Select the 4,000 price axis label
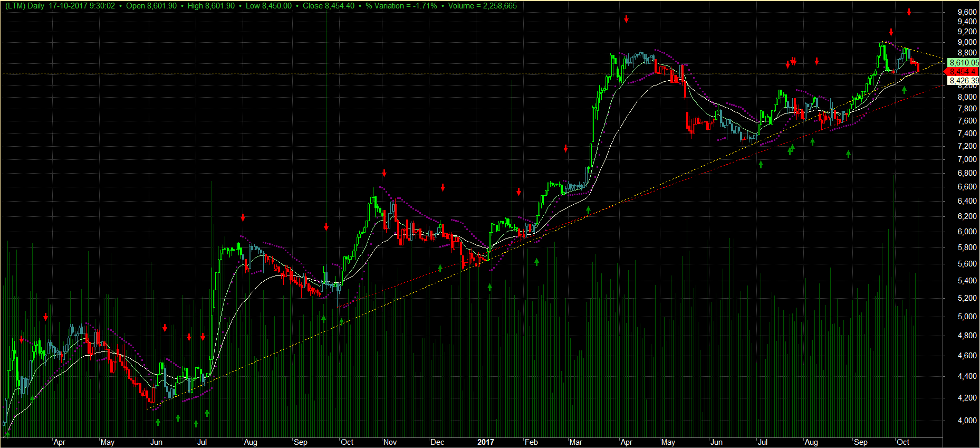The image size is (980, 448). point(967,421)
